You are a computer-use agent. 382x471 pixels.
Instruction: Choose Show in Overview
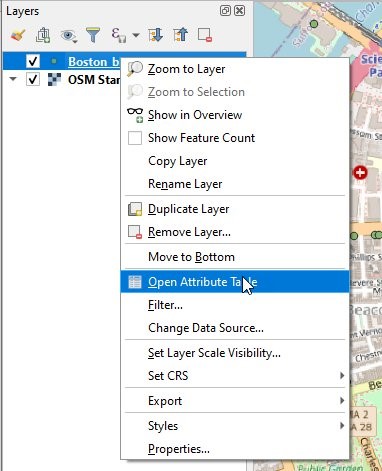pyautogui.click(x=235, y=115)
